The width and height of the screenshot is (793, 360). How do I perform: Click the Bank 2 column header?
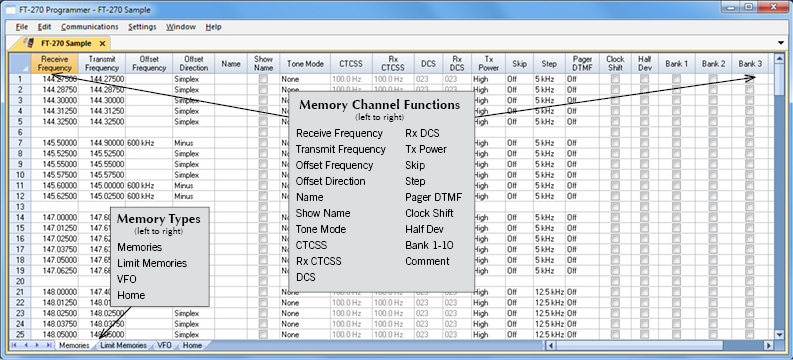click(713, 63)
